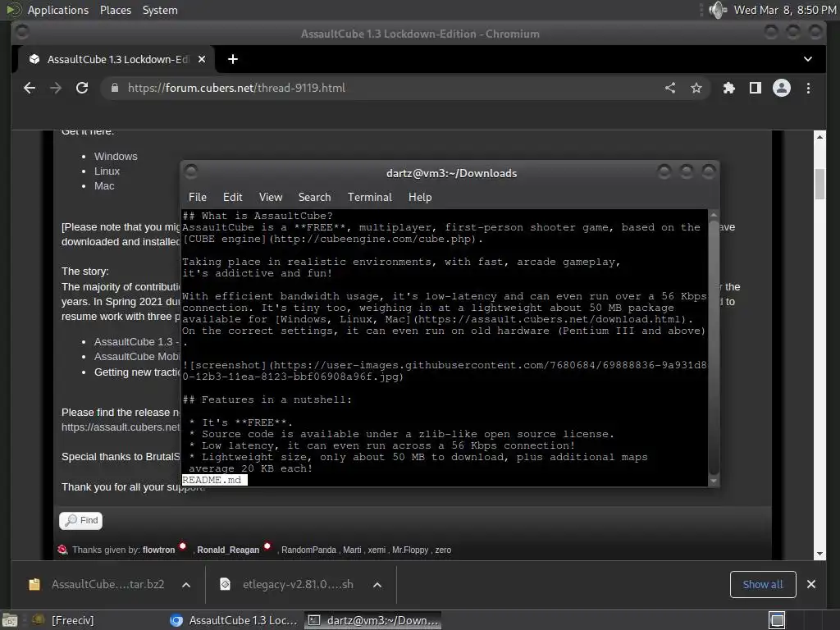
Task: Click the browser page scrollbar thumb
Action: click(819, 184)
